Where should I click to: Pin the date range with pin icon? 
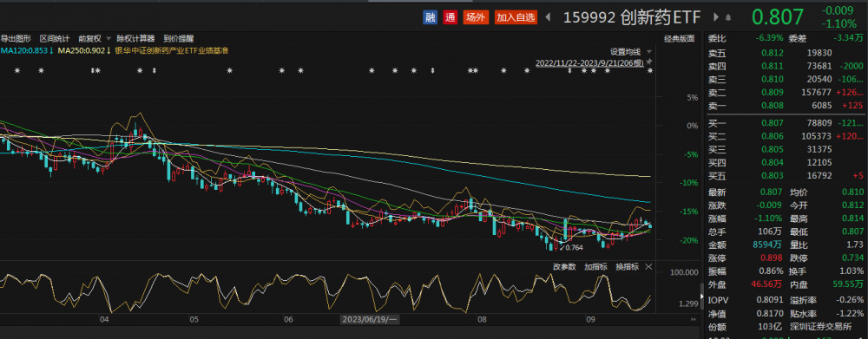(648, 62)
